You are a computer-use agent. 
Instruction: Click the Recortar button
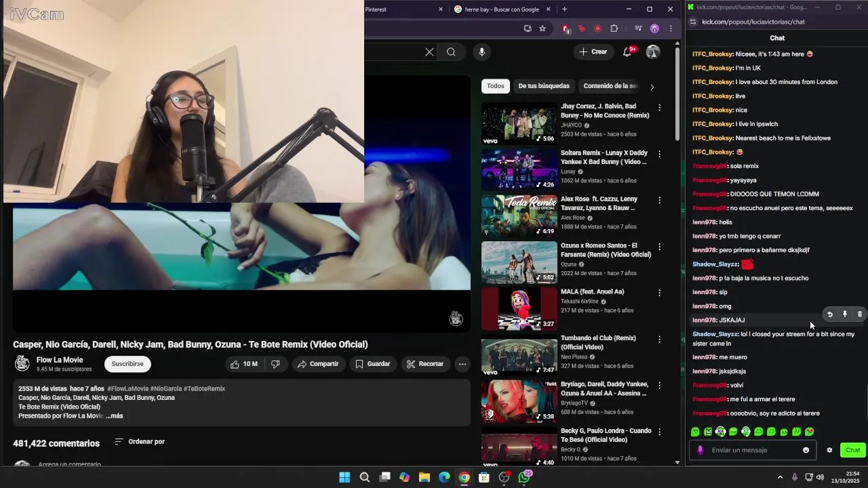pyautogui.click(x=425, y=364)
